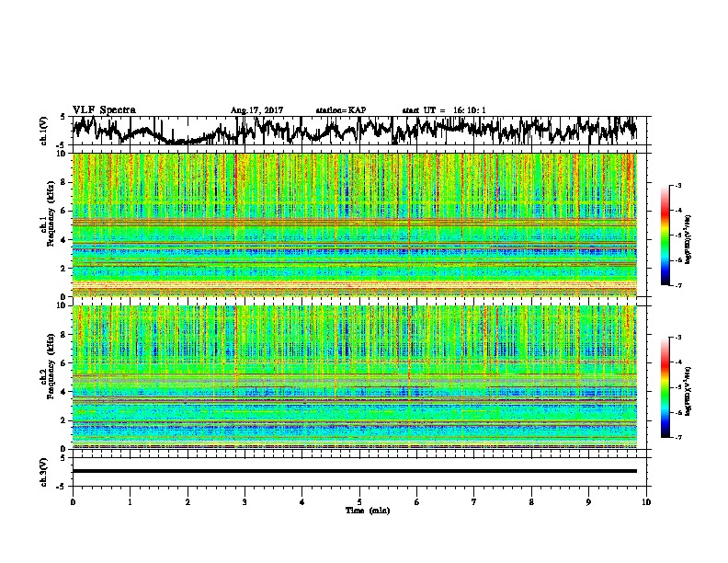
Task: Click the ch.1 "Frequency (kHz)" axis label
Action: 51,213
